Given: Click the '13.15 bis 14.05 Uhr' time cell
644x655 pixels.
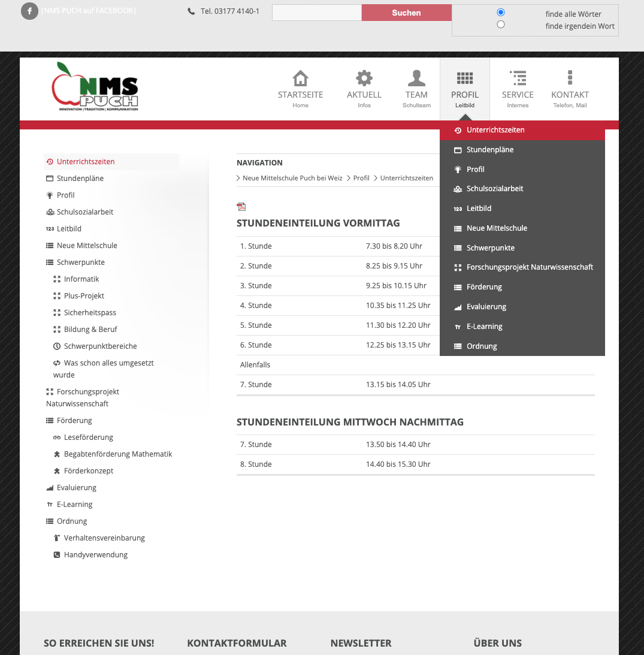Looking at the screenshot, I should pyautogui.click(x=398, y=384).
